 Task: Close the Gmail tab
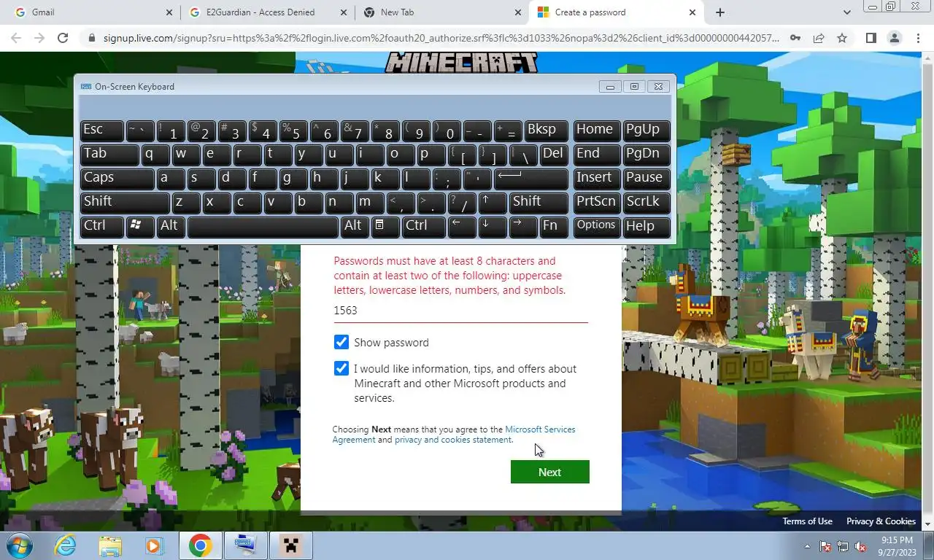tap(169, 12)
